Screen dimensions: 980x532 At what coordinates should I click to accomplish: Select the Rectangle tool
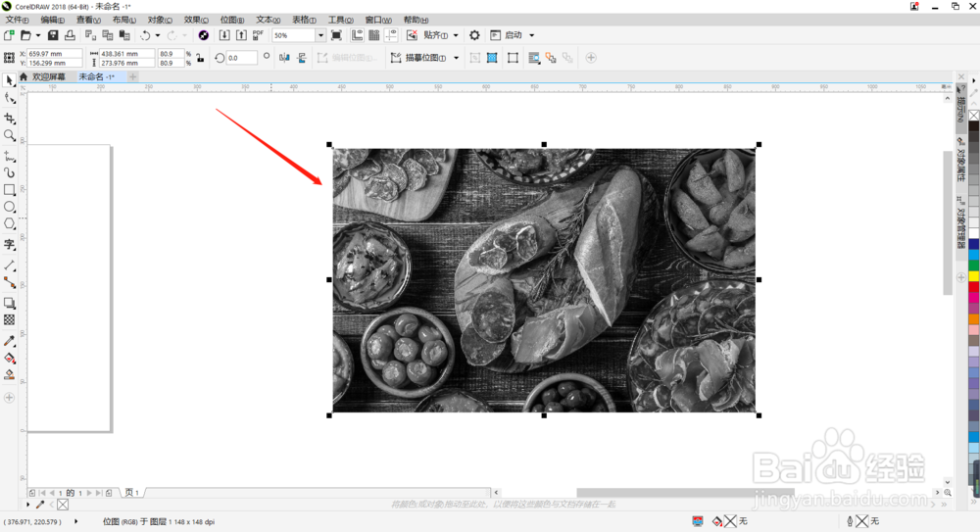click(9, 190)
